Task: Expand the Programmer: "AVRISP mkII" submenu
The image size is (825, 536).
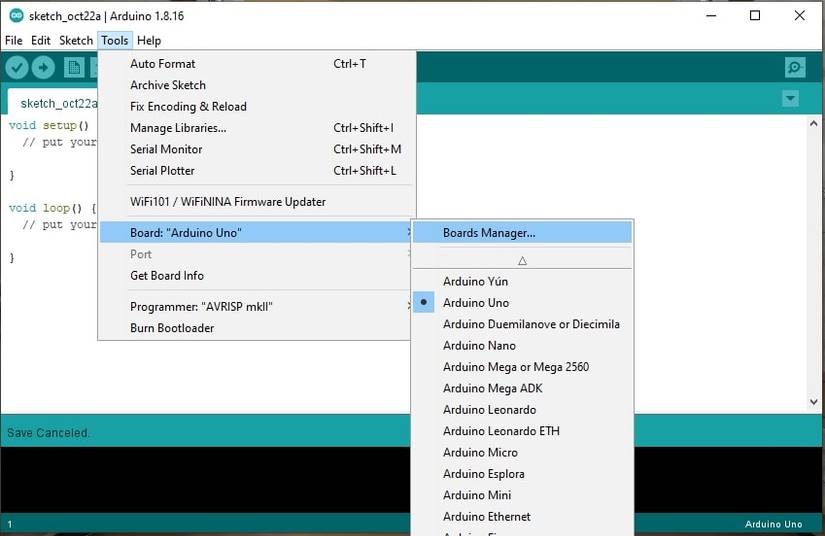Action: point(255,307)
